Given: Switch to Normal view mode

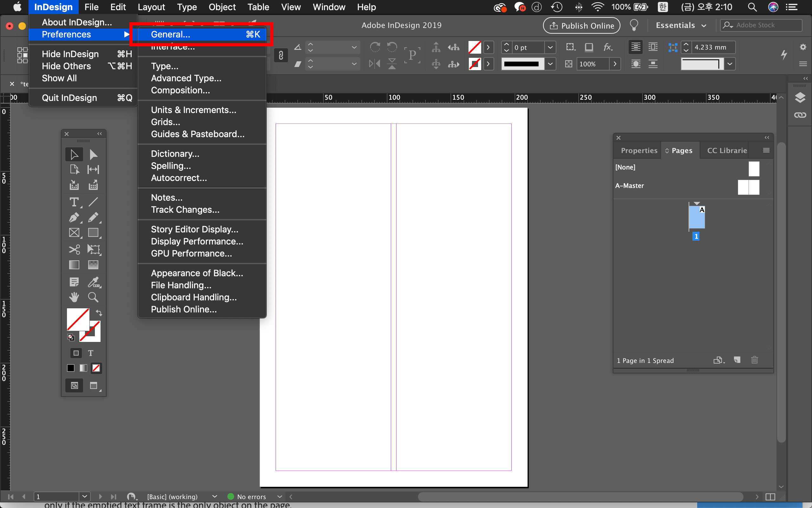Looking at the screenshot, I should click(75, 385).
